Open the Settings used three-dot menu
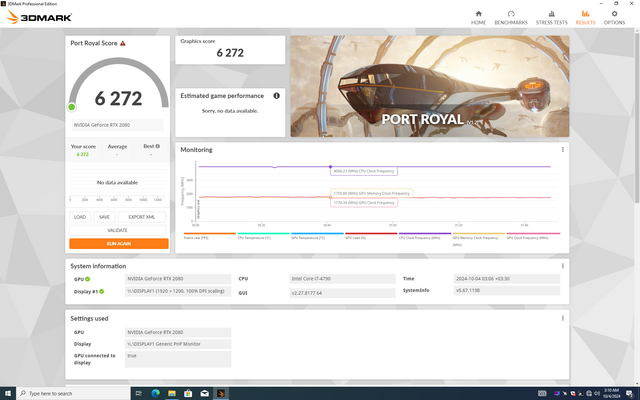640x400 pixels. tap(562, 319)
